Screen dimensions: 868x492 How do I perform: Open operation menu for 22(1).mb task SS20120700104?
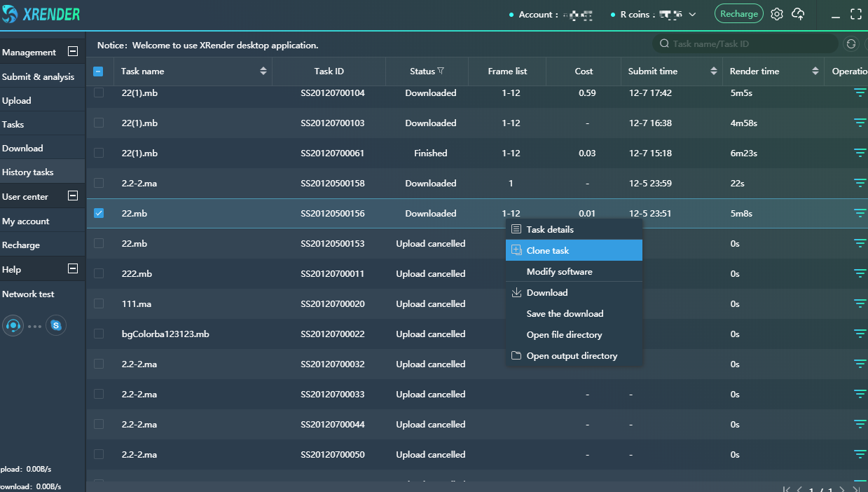pyautogui.click(x=860, y=93)
